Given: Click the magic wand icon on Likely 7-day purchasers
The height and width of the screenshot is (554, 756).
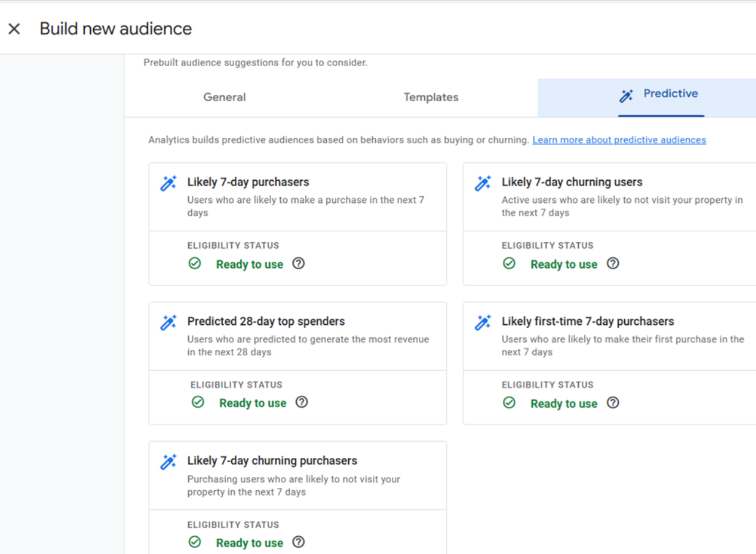Looking at the screenshot, I should point(168,182).
